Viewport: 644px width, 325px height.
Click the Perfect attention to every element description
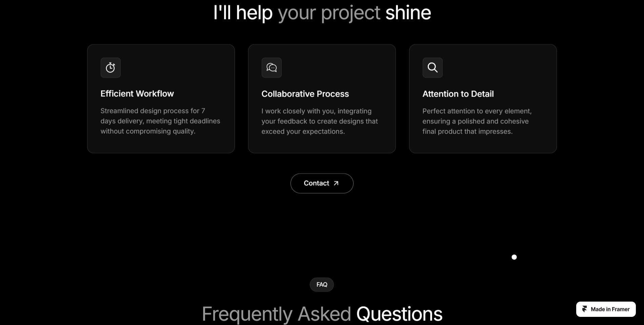477,121
